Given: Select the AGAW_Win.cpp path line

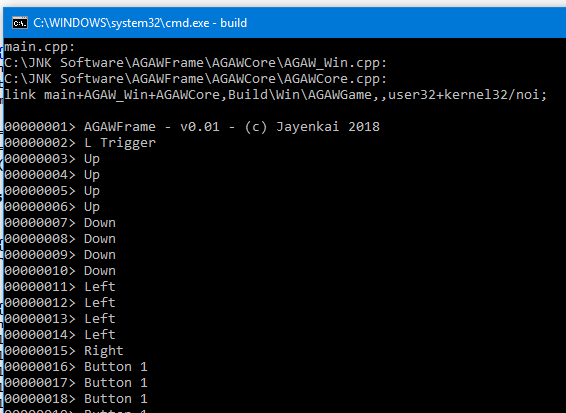Looking at the screenshot, I should pos(195,63).
